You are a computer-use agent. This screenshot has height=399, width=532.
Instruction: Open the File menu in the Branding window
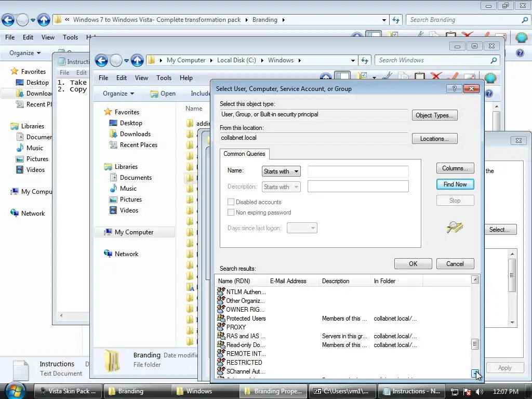point(10,37)
